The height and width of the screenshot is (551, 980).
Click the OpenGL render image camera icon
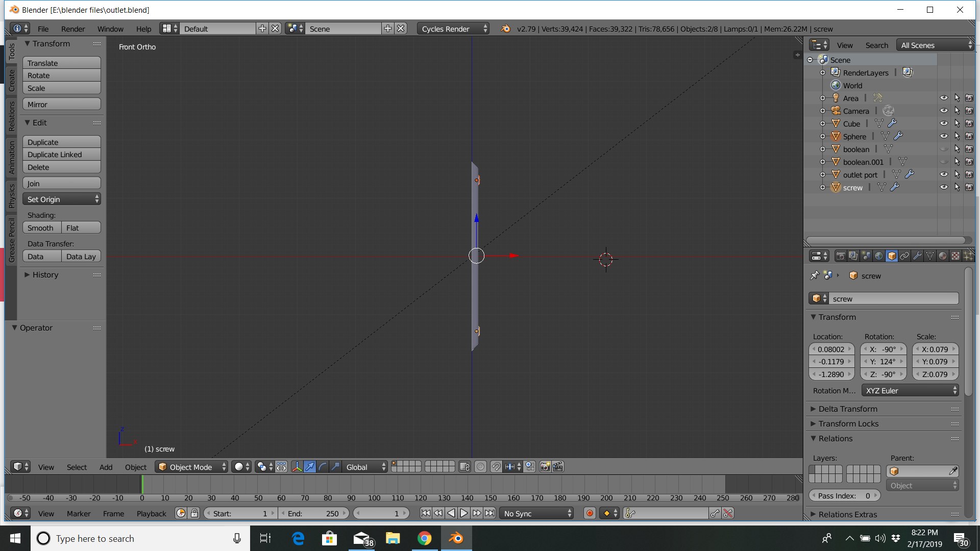(545, 467)
